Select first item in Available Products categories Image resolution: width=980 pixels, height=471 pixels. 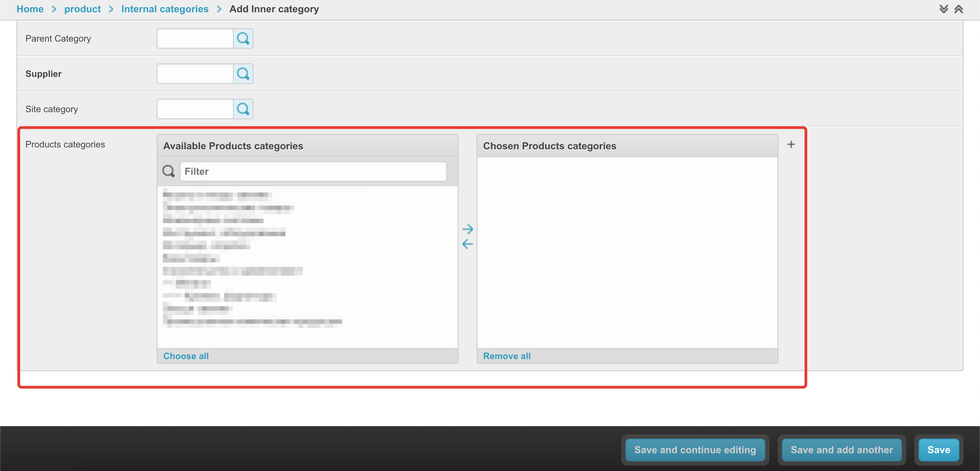coord(217,196)
